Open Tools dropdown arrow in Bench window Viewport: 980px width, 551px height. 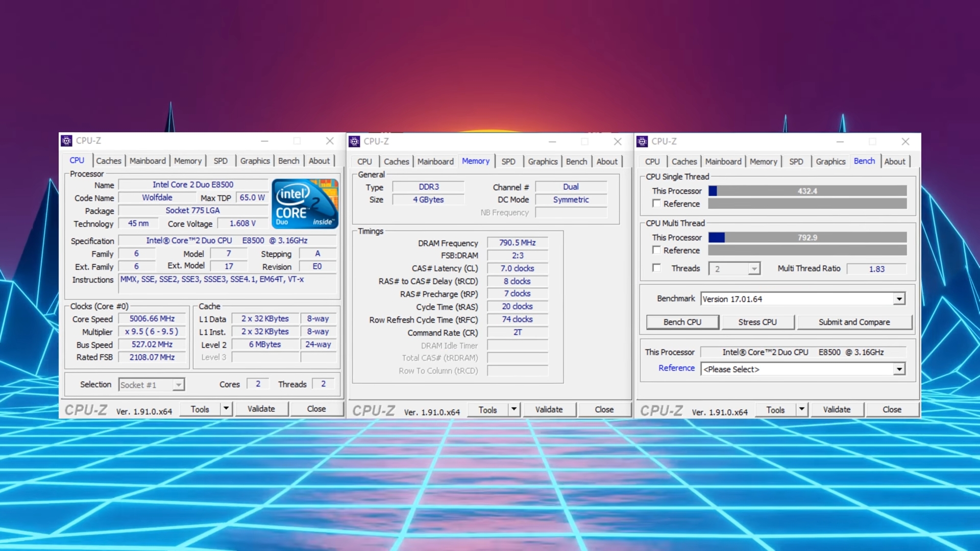801,409
